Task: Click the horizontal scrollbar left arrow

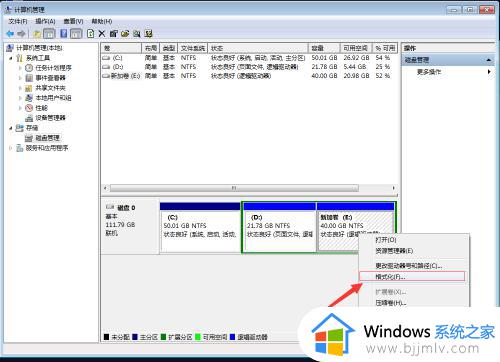Action: 105,188
